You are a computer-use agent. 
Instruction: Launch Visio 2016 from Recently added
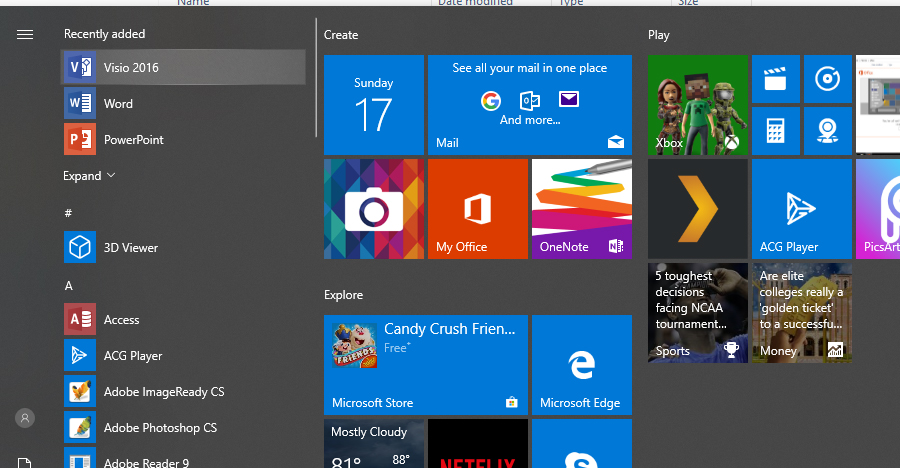(183, 67)
